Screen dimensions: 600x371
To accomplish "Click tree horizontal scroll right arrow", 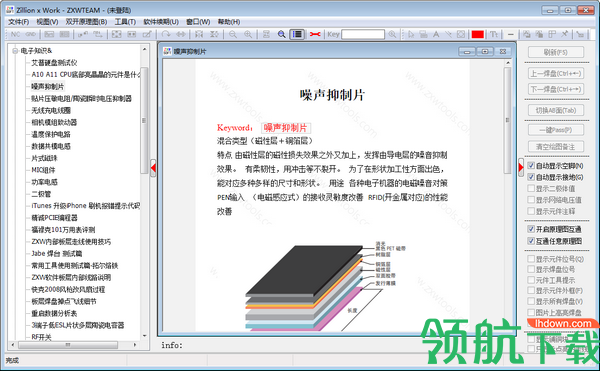I will pos(135,345).
